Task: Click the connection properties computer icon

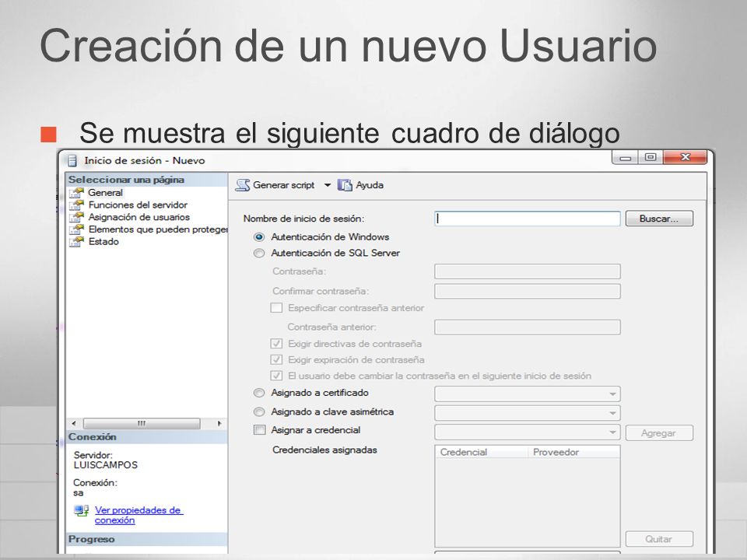Action: [x=82, y=511]
